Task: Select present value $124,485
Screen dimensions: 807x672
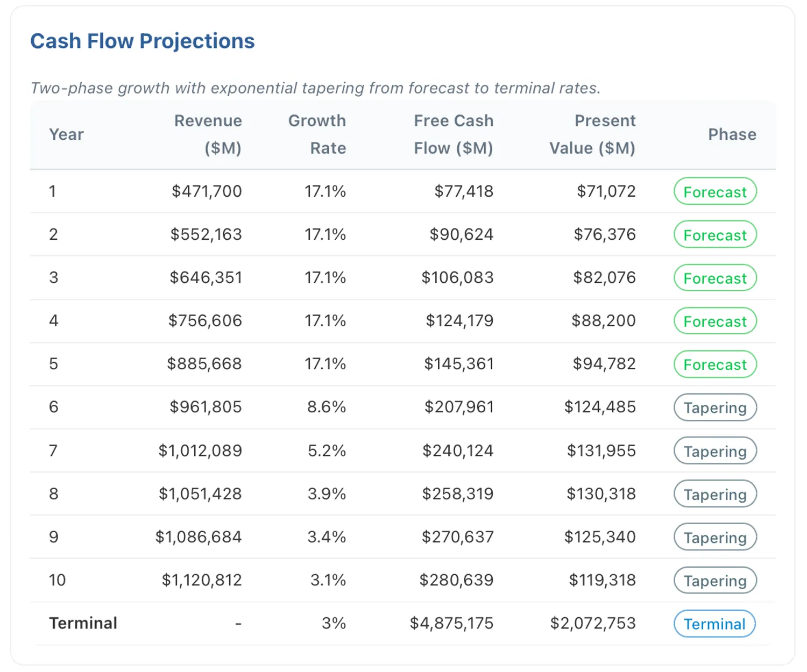Action: click(x=600, y=407)
